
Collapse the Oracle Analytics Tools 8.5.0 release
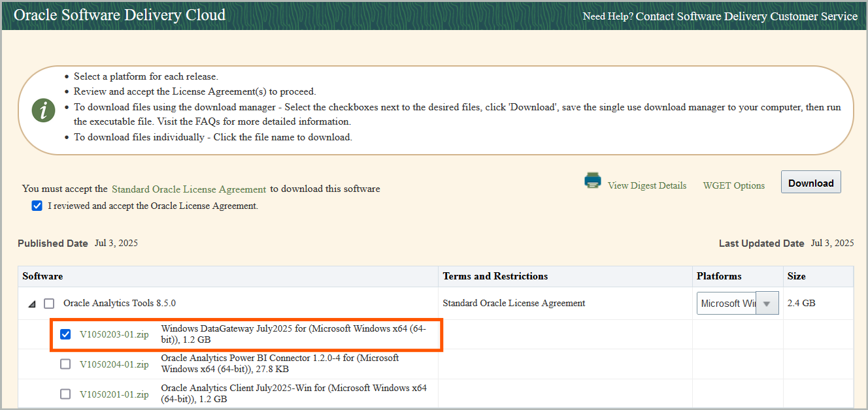pos(33,303)
